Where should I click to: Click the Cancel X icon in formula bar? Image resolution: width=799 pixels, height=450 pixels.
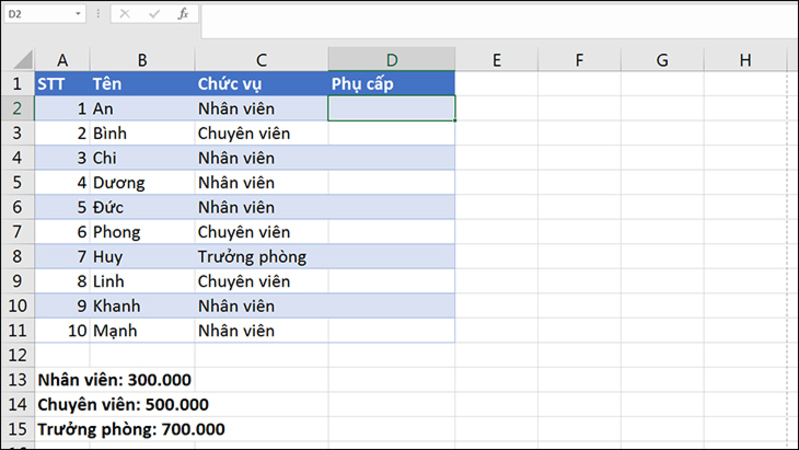(x=124, y=14)
